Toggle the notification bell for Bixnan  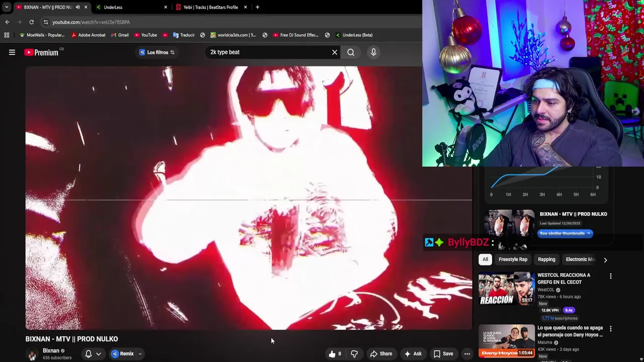[x=89, y=354]
